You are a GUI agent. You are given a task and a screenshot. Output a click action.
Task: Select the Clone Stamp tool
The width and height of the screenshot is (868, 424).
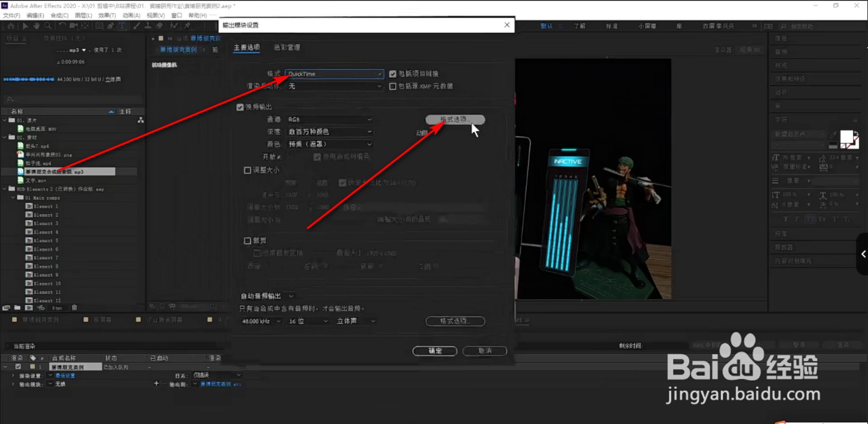click(x=148, y=25)
